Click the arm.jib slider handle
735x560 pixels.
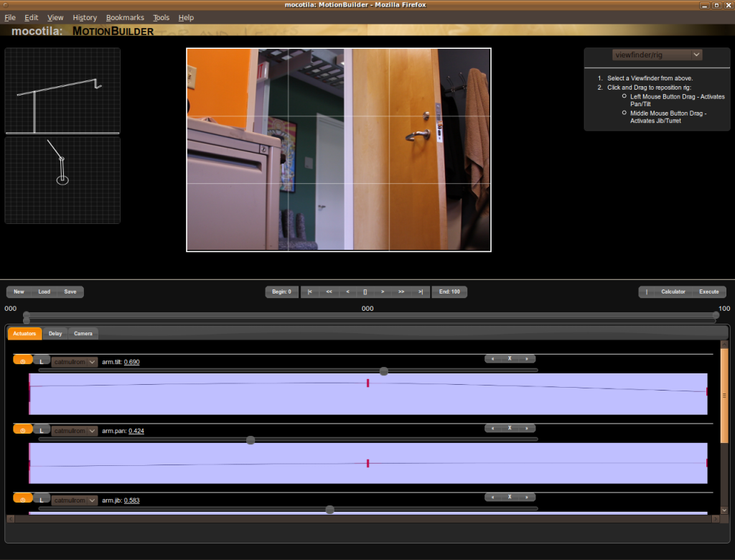pos(330,509)
